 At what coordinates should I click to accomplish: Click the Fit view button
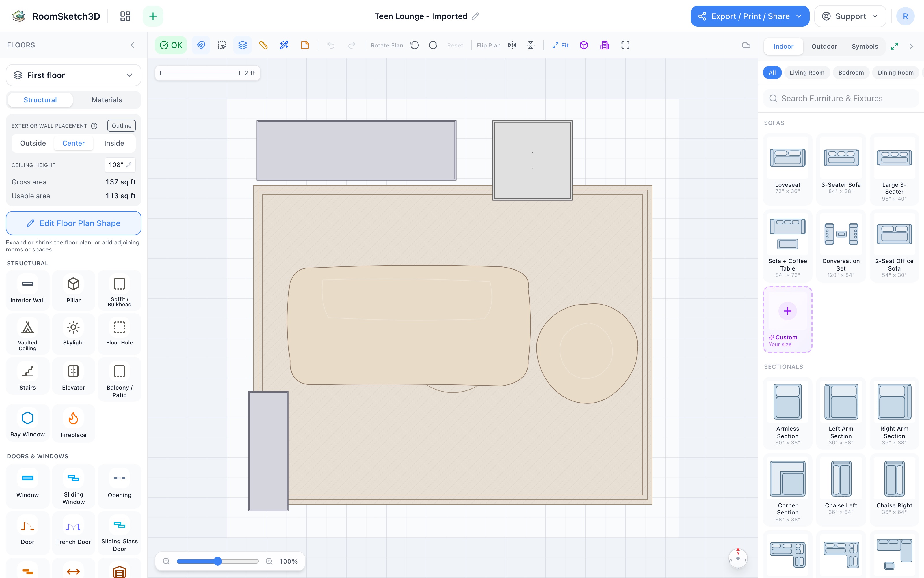pyautogui.click(x=560, y=45)
